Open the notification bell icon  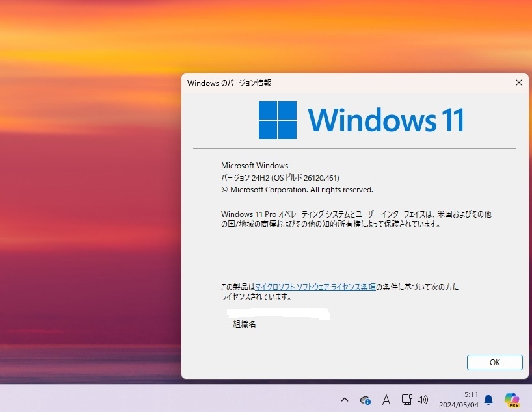[x=488, y=400]
